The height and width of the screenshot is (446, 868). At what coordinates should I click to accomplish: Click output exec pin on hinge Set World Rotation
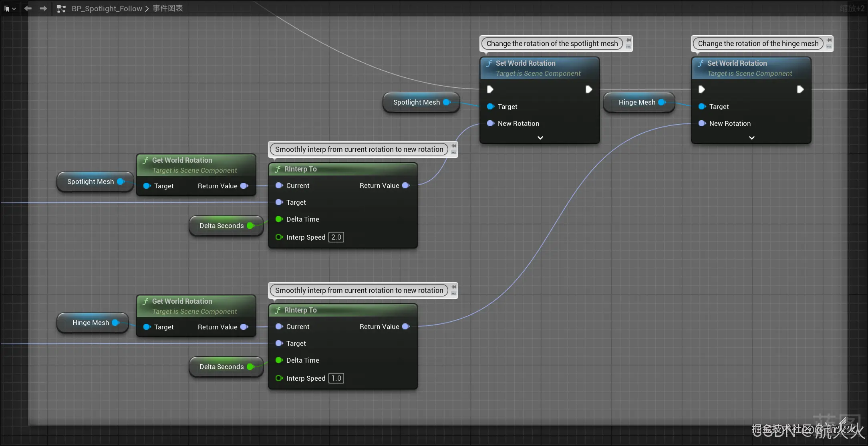click(800, 89)
